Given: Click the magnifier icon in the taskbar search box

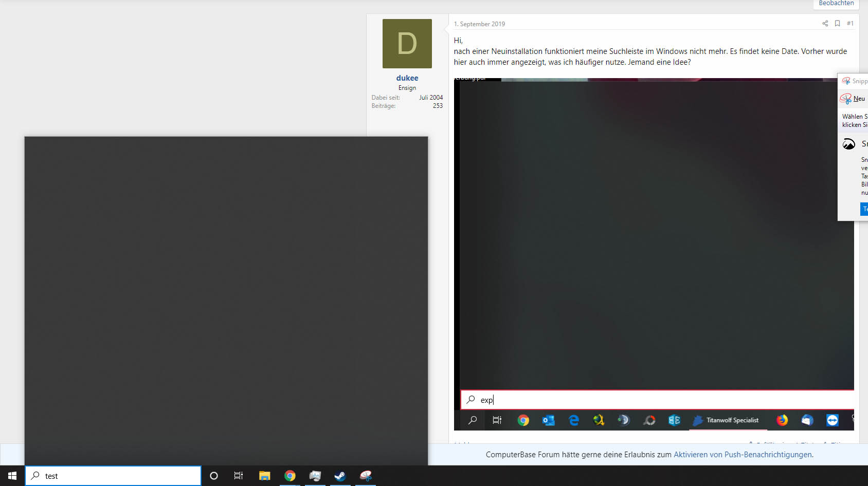Looking at the screenshot, I should coord(35,476).
